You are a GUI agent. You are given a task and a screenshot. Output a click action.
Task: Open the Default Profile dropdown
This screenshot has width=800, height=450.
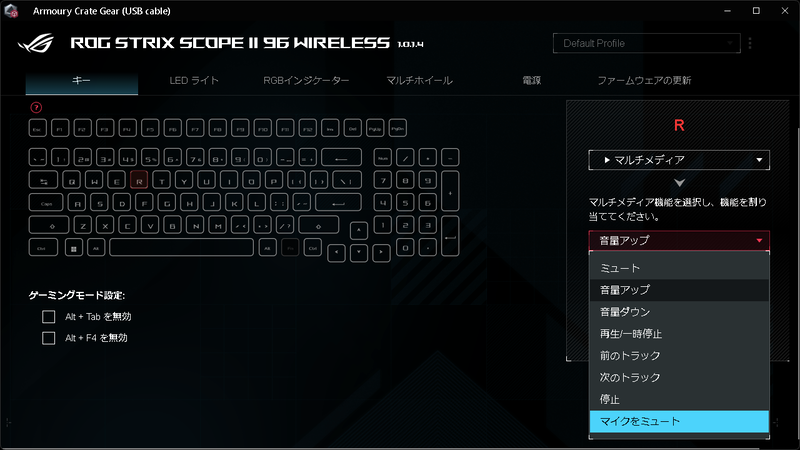[646, 43]
